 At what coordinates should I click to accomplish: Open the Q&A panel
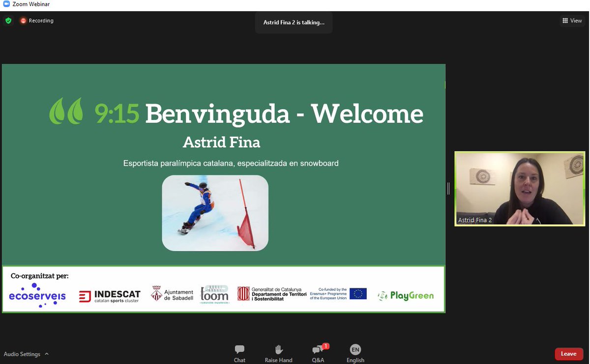tap(318, 353)
